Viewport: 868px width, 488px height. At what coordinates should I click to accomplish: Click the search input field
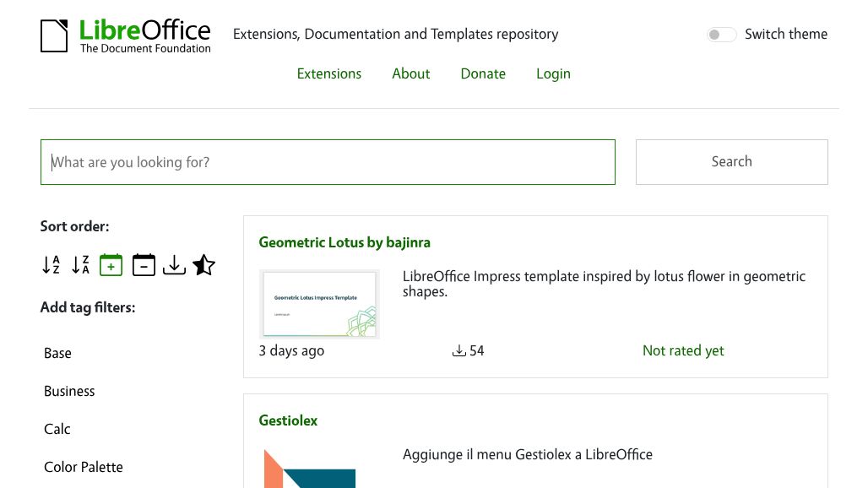328,161
